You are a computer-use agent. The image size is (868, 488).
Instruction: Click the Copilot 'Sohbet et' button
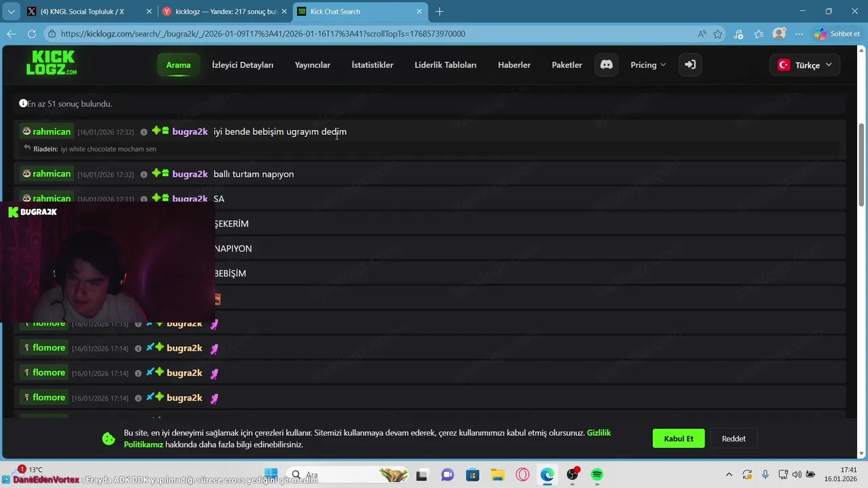837,34
